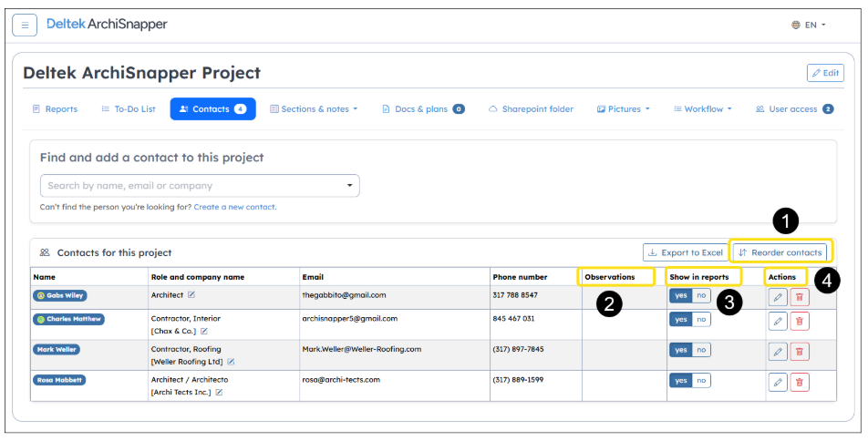The width and height of the screenshot is (868, 441).
Task: Expand the Pictures dropdown tab
Action: tap(624, 109)
